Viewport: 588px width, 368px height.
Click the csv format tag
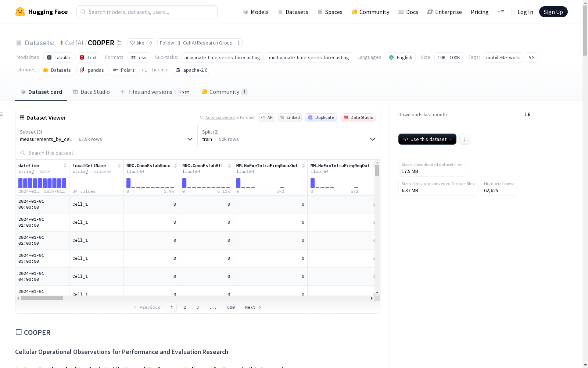pos(139,57)
